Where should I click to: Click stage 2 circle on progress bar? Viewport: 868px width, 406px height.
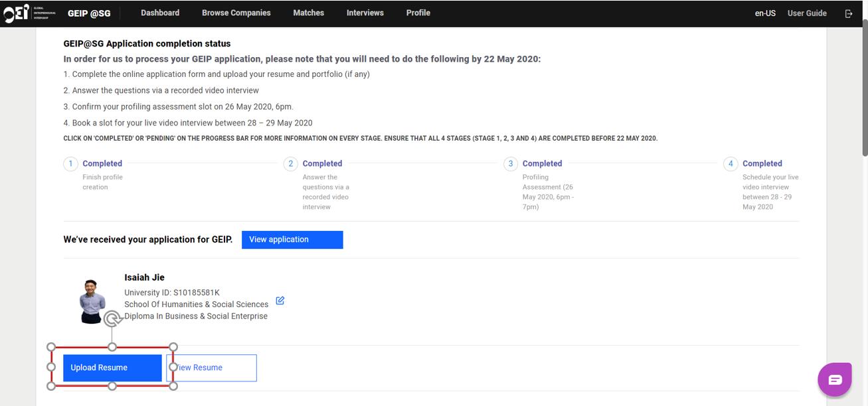[x=290, y=164]
